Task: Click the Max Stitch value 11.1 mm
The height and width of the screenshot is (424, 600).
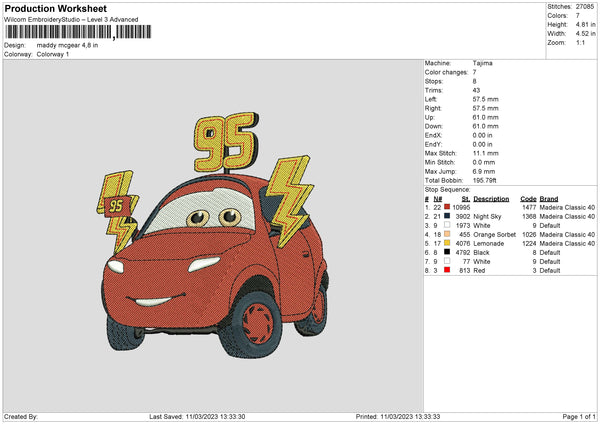Action: pos(486,153)
